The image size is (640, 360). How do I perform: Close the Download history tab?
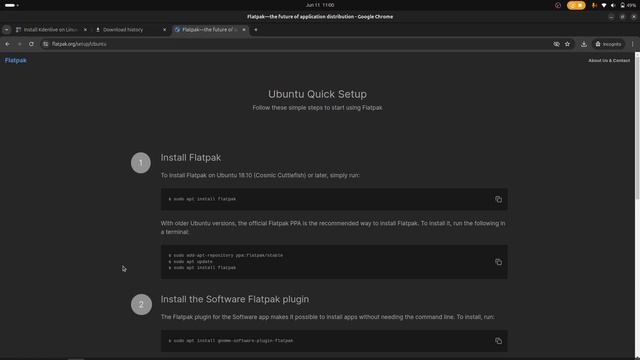pos(164,30)
